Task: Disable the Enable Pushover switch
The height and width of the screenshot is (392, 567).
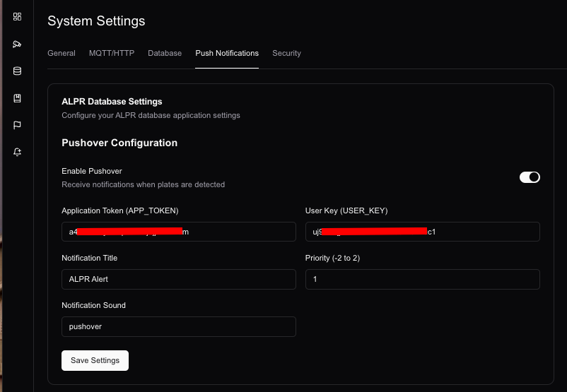Action: click(x=530, y=177)
